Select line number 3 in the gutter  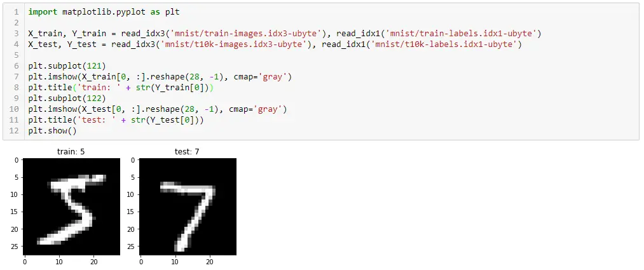point(17,33)
